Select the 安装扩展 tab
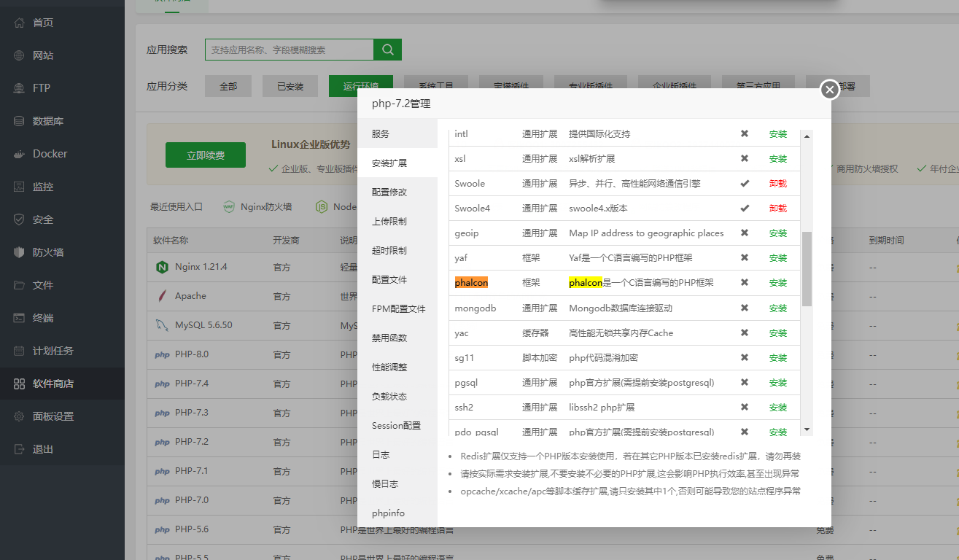The height and width of the screenshot is (560, 959). coord(397,163)
